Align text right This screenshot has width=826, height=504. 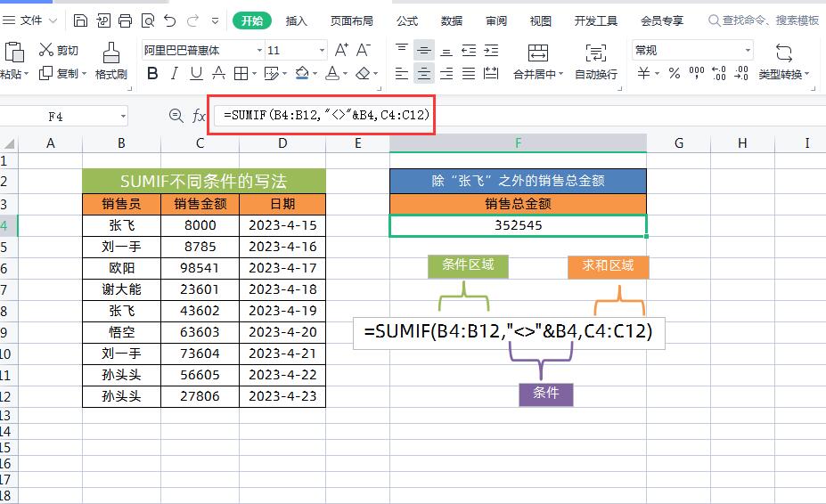coord(446,73)
